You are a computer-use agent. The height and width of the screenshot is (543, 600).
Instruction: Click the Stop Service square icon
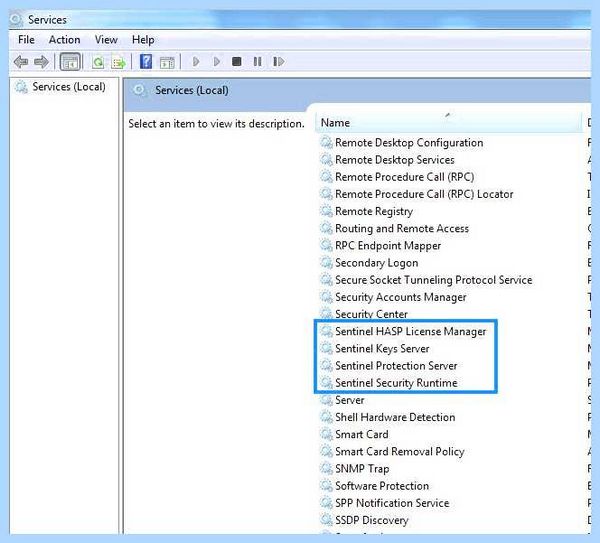tap(236, 61)
